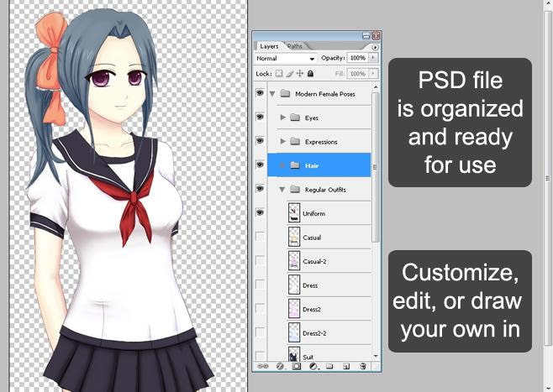Click the delete layer trash icon
The image size is (553, 392).
coord(363,367)
